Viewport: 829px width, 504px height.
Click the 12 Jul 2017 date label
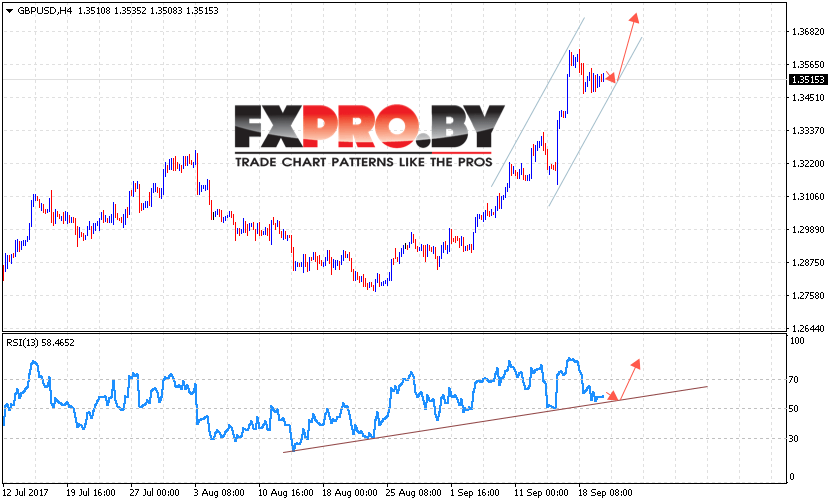(25, 492)
